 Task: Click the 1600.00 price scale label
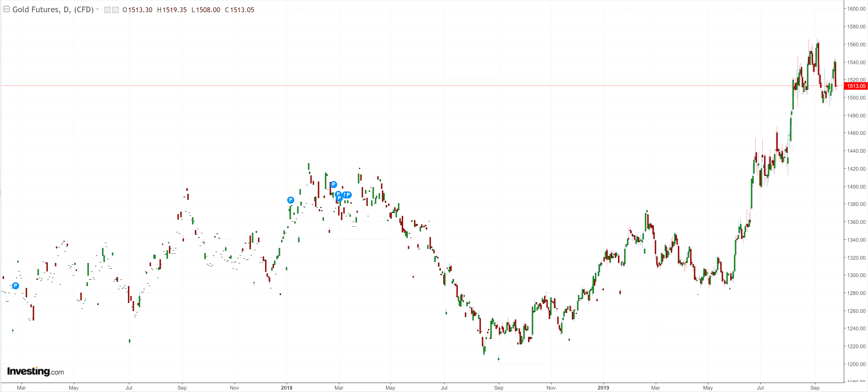856,9
